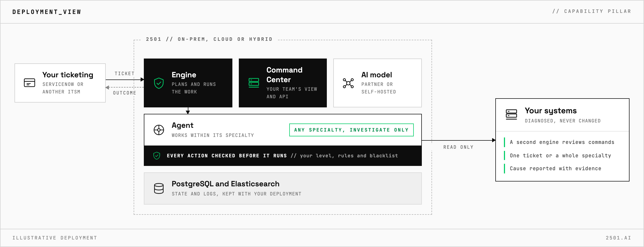644x247 pixels.
Task: Click 'PARTNER OR SELF-HOSTED' subtitle
Action: (x=379, y=88)
